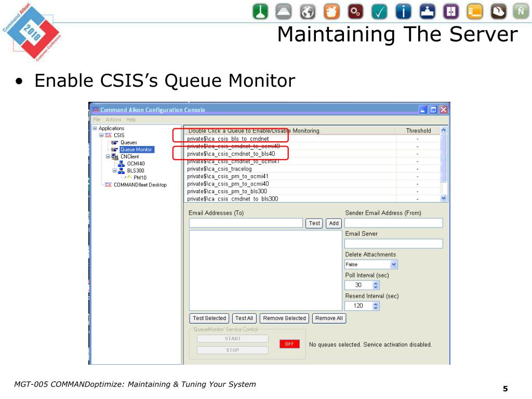Click the Test Selected button
The width and height of the screenshot is (532, 399).
tap(209, 318)
